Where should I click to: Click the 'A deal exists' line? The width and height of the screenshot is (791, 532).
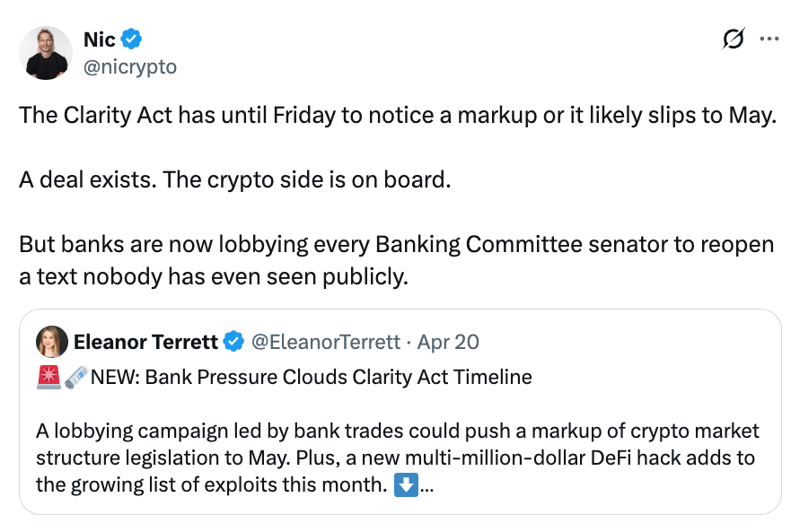(233, 179)
